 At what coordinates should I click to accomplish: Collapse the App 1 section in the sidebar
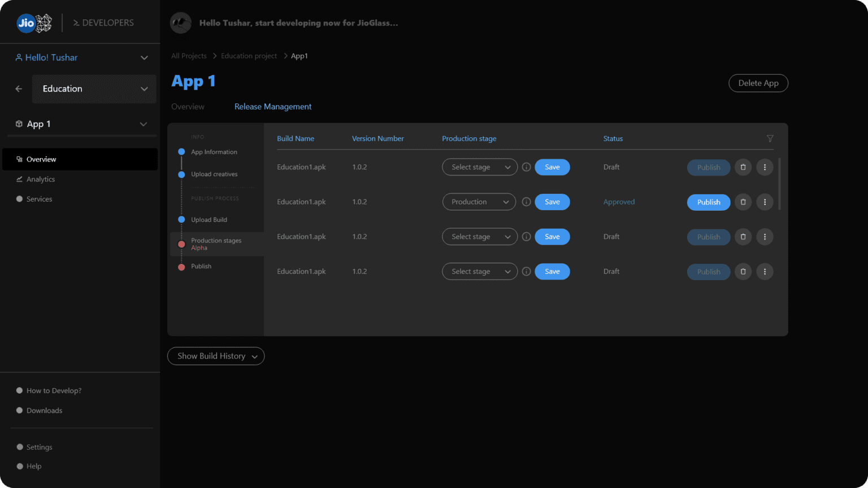coord(144,124)
